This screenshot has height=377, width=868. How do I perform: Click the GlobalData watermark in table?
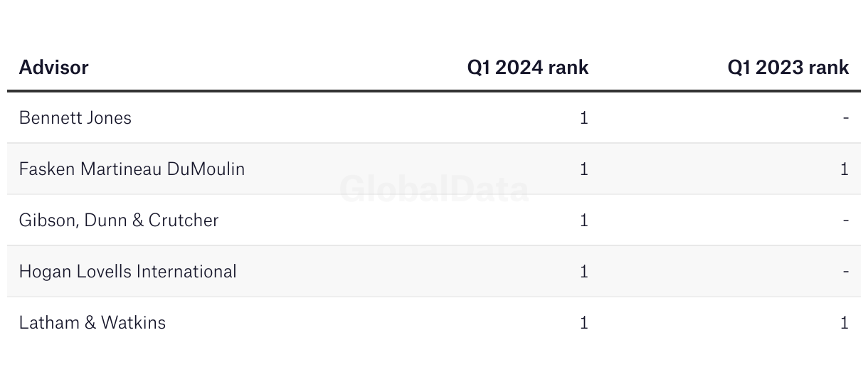pos(434,190)
